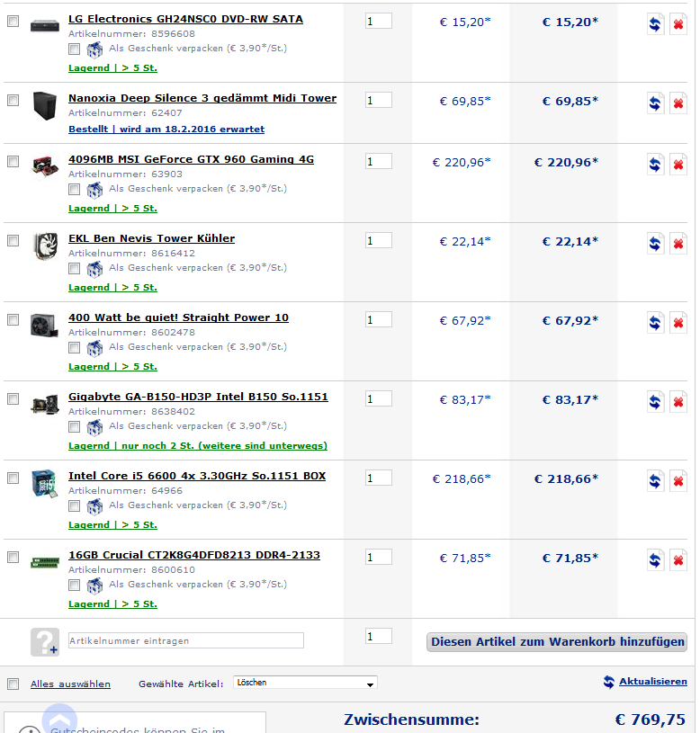The width and height of the screenshot is (700, 733).
Task: Update the MSI GeForce GTX 960 row
Action: [656, 164]
